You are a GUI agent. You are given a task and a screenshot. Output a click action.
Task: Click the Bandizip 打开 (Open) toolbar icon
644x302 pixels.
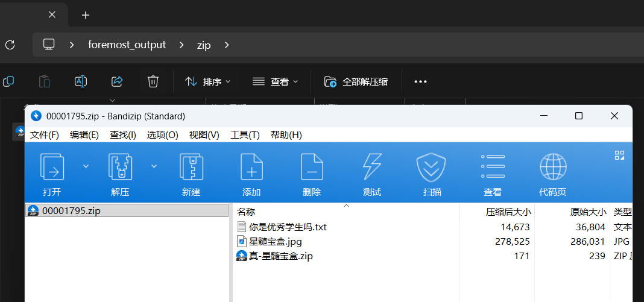click(x=52, y=166)
